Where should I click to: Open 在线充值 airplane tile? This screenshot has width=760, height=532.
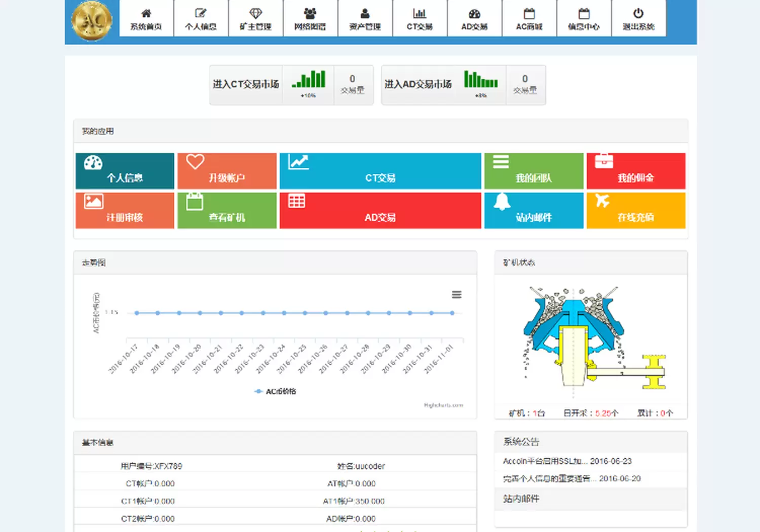[x=635, y=210]
